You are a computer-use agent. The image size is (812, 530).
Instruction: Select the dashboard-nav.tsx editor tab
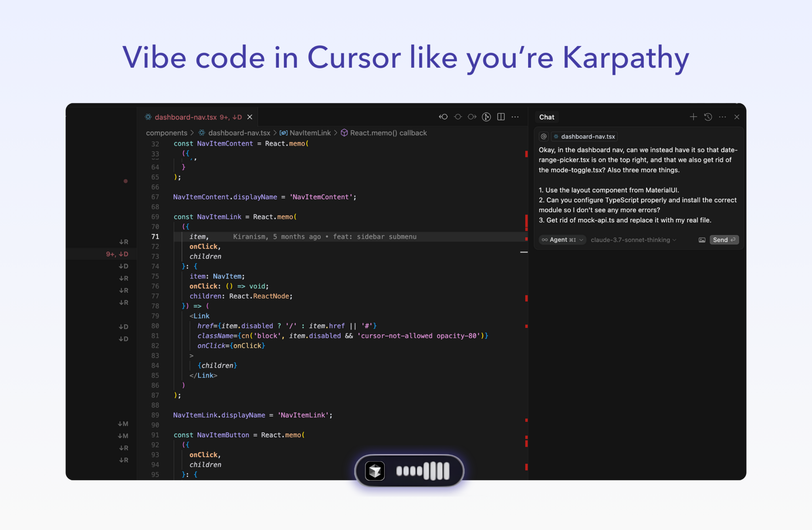coord(186,117)
